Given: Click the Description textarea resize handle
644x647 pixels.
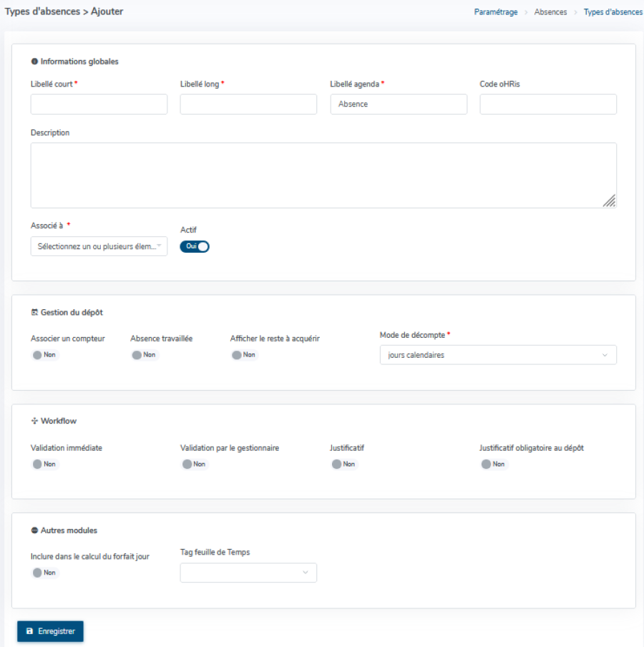Looking at the screenshot, I should [x=610, y=201].
